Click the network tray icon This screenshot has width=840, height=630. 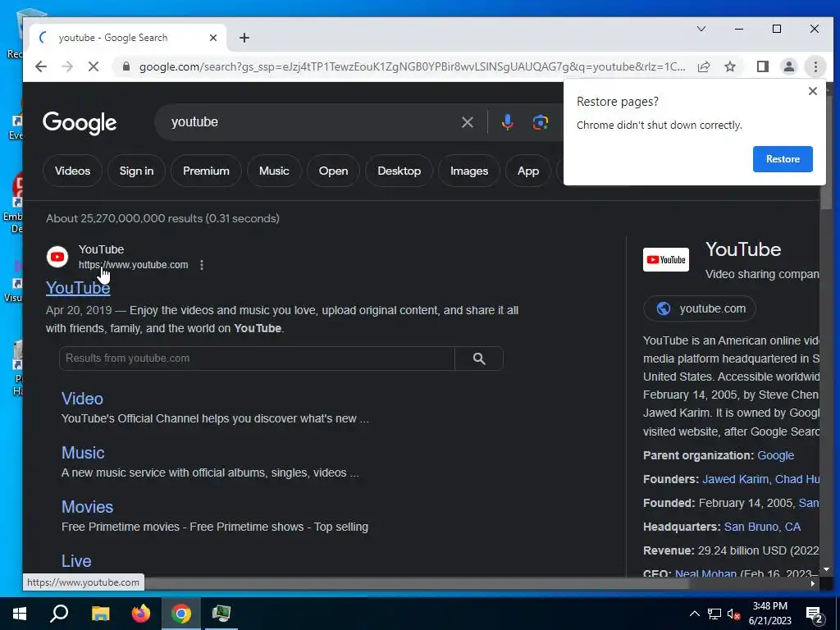714,614
